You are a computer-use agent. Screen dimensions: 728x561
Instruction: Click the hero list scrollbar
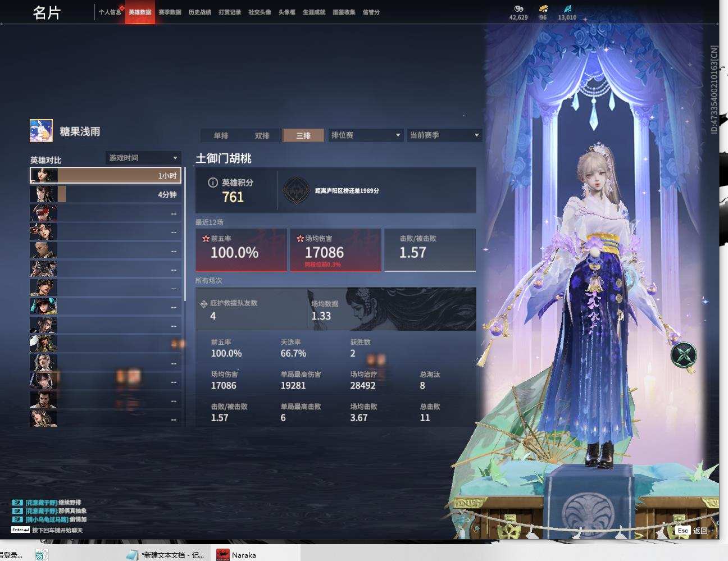[185, 233]
